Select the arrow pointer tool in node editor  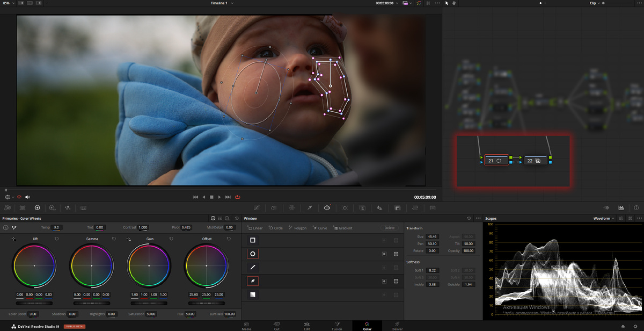(447, 3)
